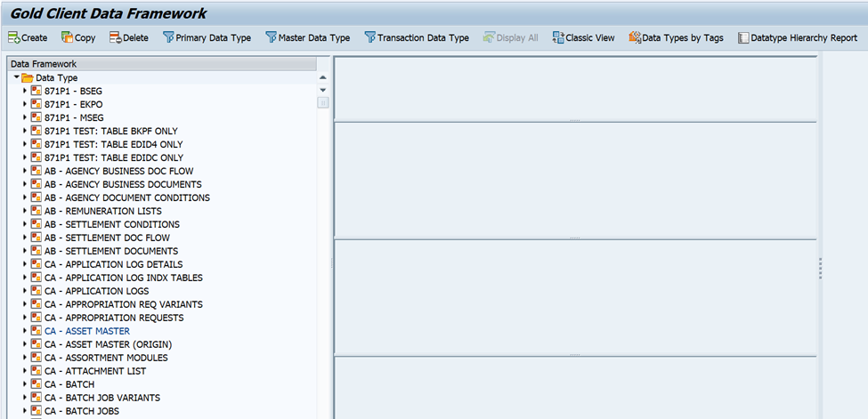Expand 871P1 TEST: TABLE BKPF ONLY
Image resolution: width=868 pixels, height=419 pixels.
25,131
